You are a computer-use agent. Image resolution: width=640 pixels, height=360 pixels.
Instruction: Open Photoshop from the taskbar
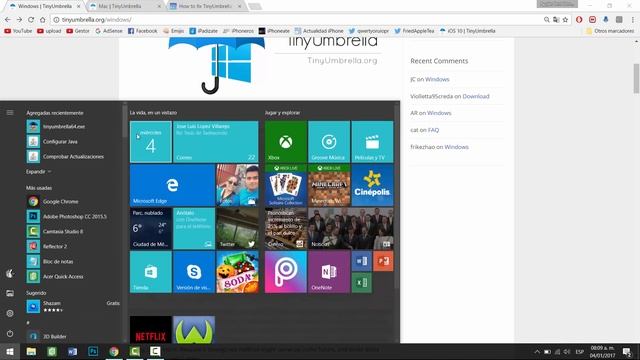click(93, 351)
